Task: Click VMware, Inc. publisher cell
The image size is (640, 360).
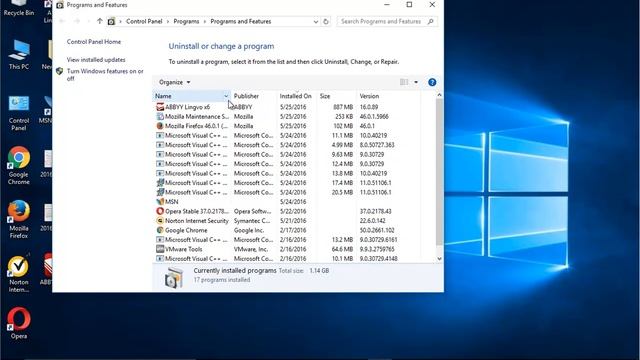Action: coord(251,249)
